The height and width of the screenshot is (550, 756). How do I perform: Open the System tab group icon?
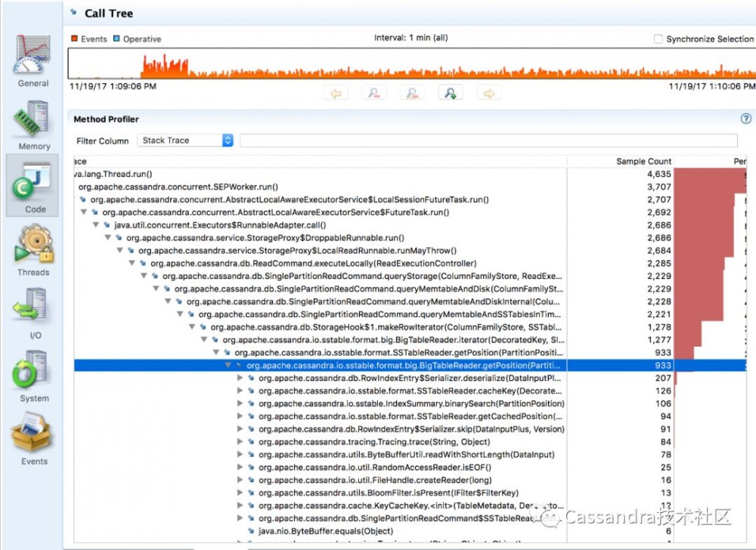click(x=31, y=370)
